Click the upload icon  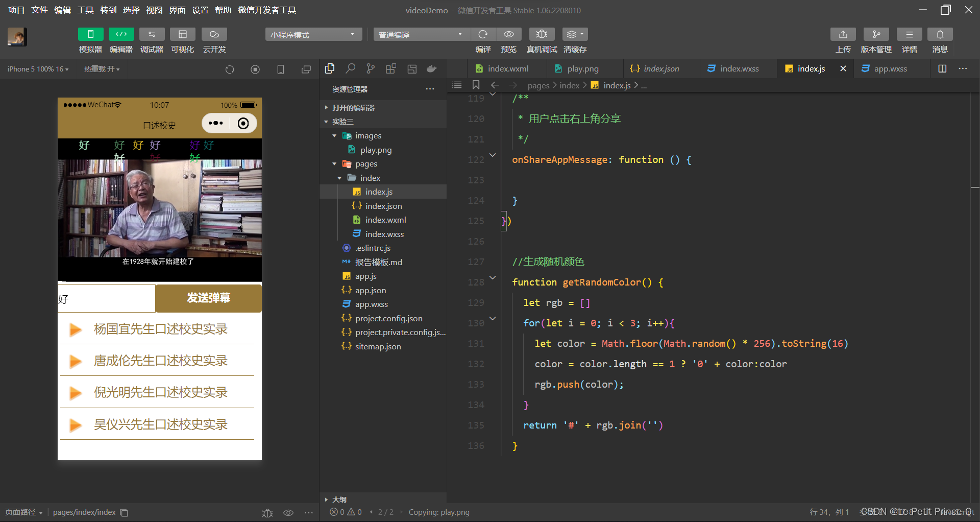point(843,34)
